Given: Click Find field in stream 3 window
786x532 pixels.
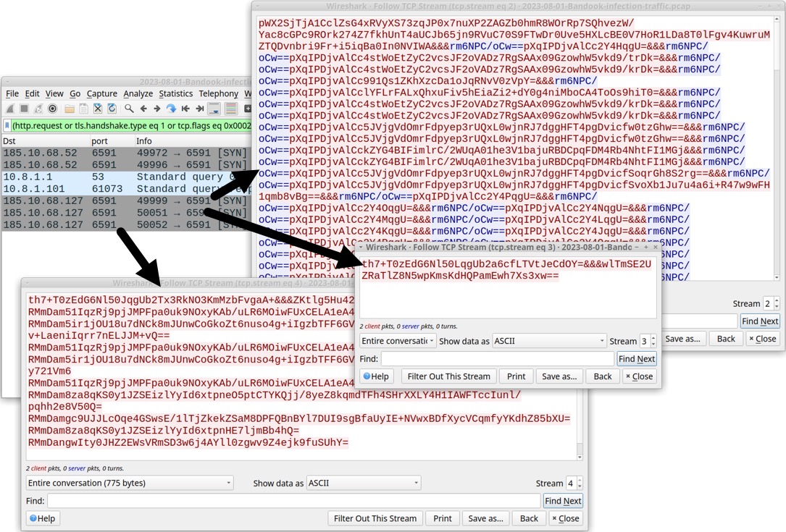Looking at the screenshot, I should click(497, 359).
